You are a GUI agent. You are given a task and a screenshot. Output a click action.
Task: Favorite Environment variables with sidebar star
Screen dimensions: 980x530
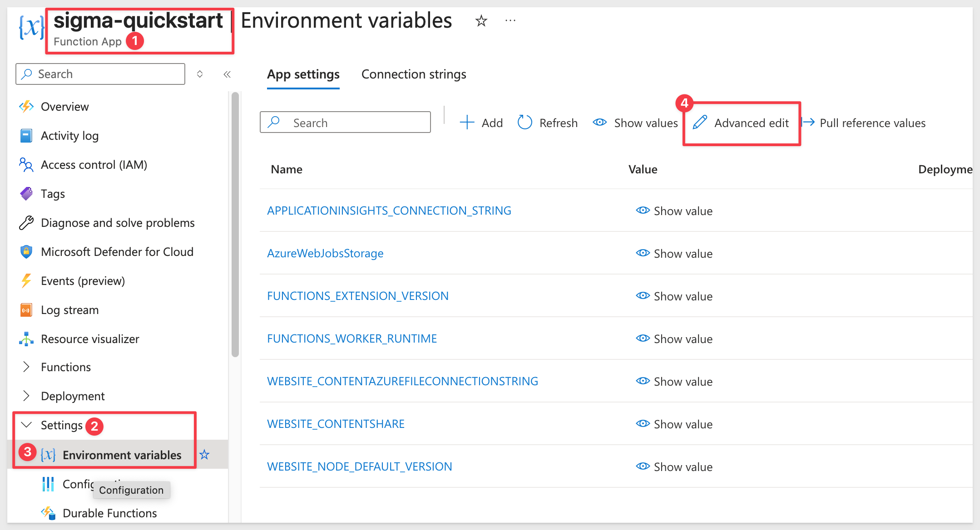[204, 455]
